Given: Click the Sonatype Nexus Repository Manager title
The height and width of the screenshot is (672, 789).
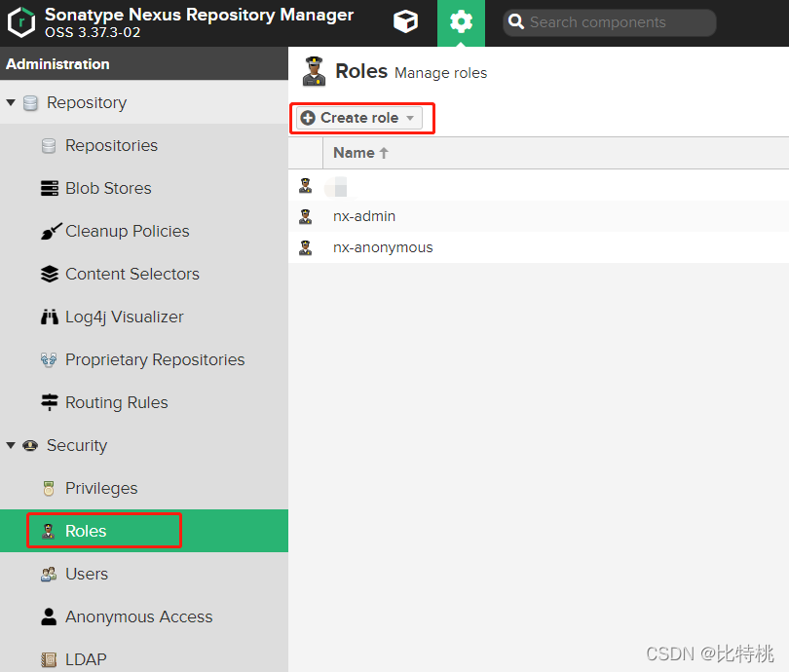Looking at the screenshot, I should (x=200, y=15).
